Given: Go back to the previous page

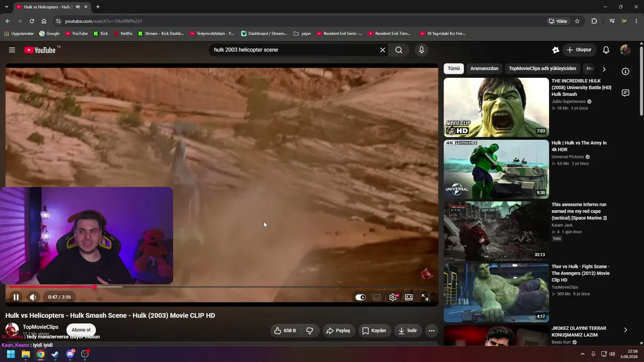Looking at the screenshot, I should (8, 21).
